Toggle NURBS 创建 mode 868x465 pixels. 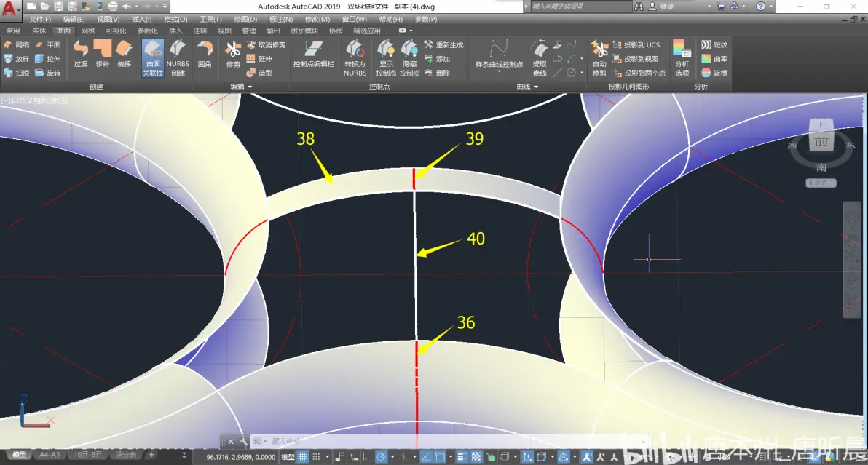(178, 58)
